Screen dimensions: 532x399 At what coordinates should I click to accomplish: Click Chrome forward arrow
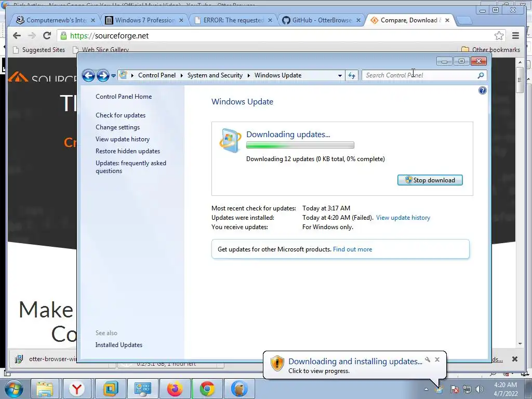(32, 36)
